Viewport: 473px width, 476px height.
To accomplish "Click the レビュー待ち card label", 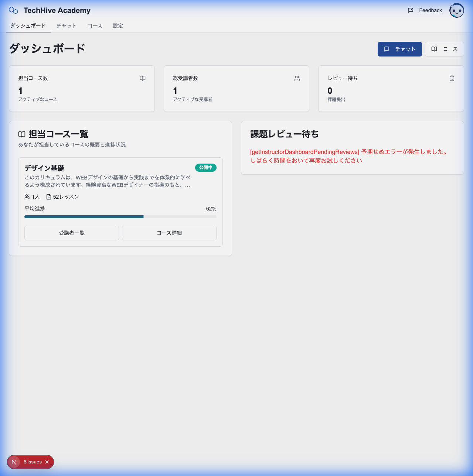I will click(x=343, y=78).
